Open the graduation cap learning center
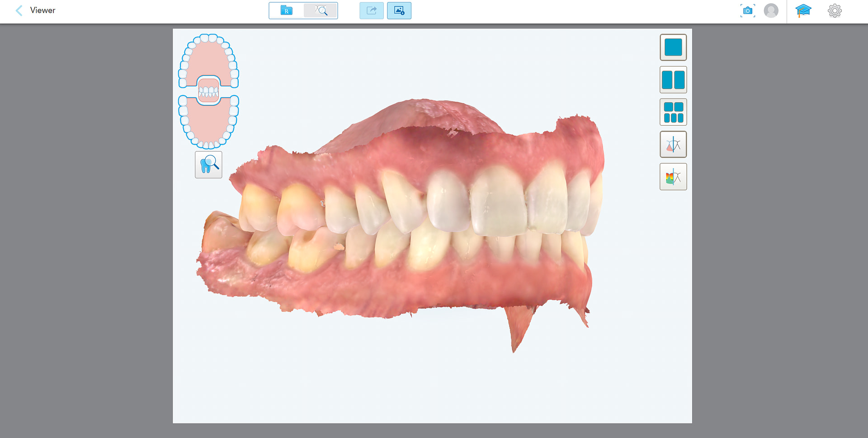The height and width of the screenshot is (438, 868). (803, 10)
